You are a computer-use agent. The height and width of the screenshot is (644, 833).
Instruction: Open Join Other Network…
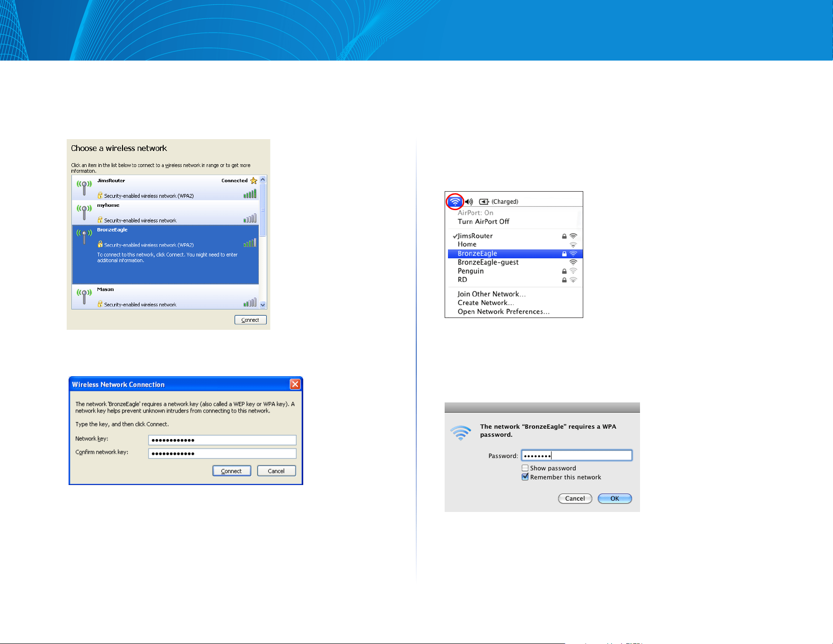click(491, 294)
